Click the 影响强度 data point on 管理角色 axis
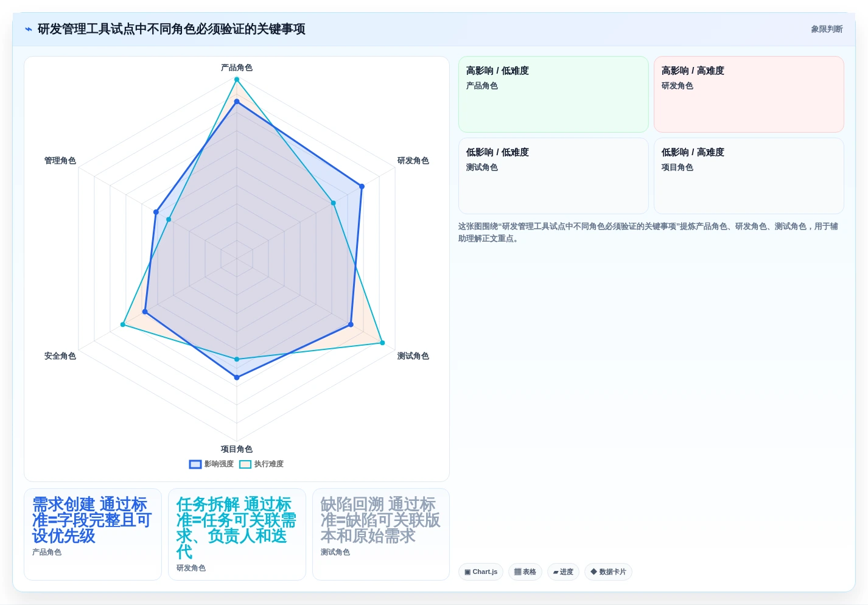Image resolution: width=868 pixels, height=605 pixels. coord(156,212)
